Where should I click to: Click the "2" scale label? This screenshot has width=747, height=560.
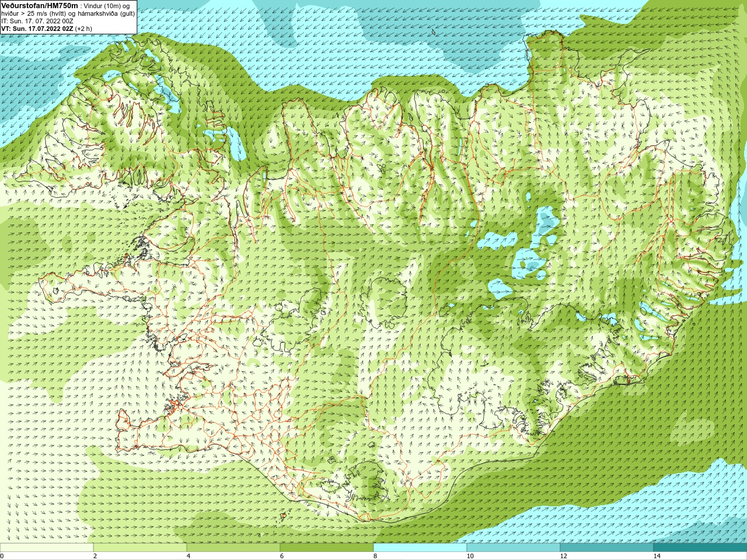tap(95, 556)
